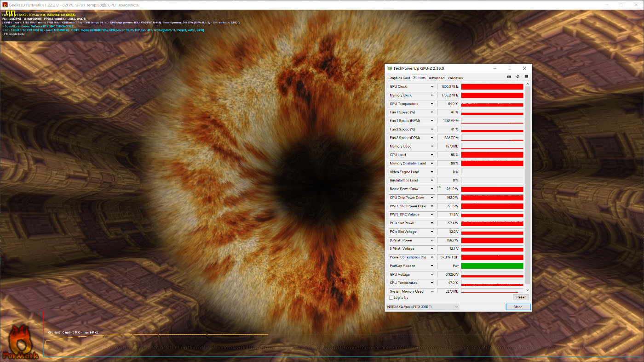The width and height of the screenshot is (644, 362).
Task: Switch to the Graphics Card tab
Action: click(x=399, y=78)
